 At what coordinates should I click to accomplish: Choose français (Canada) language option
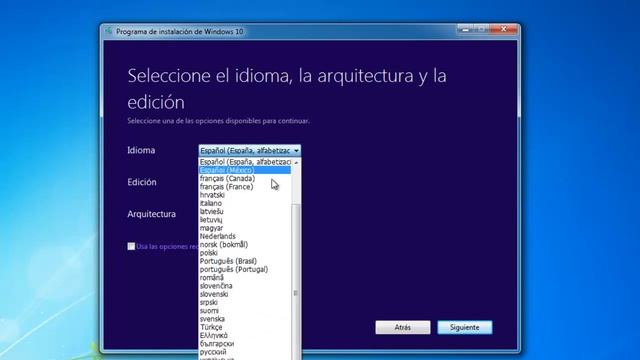[245, 178]
